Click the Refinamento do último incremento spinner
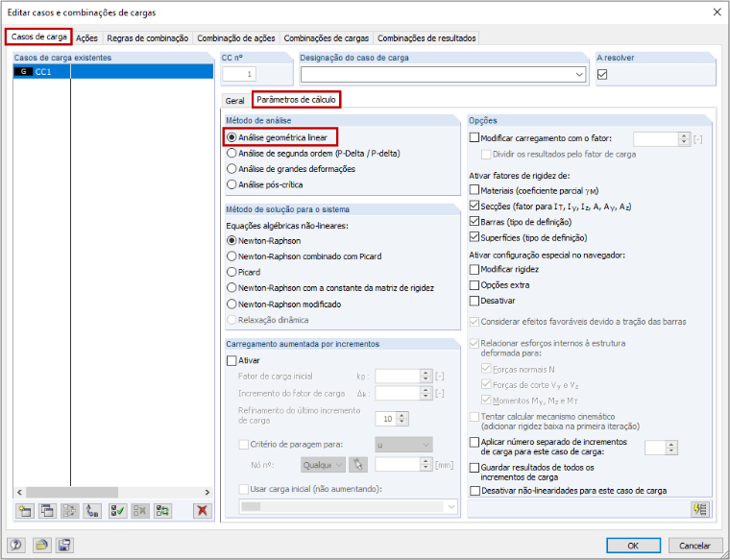 tap(402, 419)
